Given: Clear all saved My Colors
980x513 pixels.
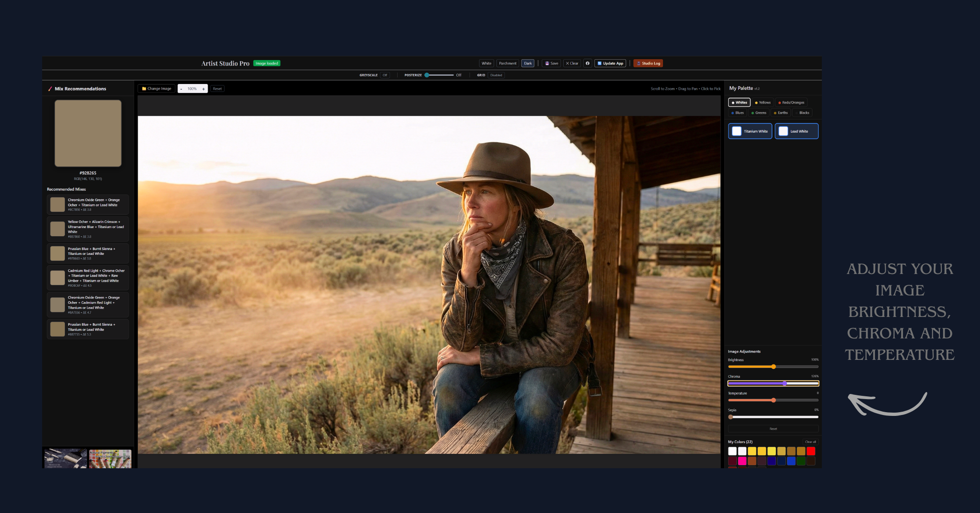Looking at the screenshot, I should 811,442.
